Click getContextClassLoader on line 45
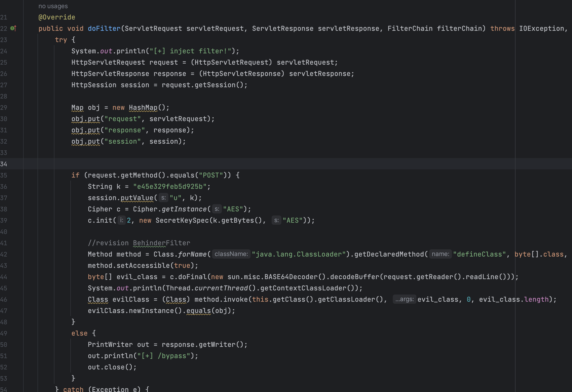Viewport: 572px width, 392px height. point(303,288)
